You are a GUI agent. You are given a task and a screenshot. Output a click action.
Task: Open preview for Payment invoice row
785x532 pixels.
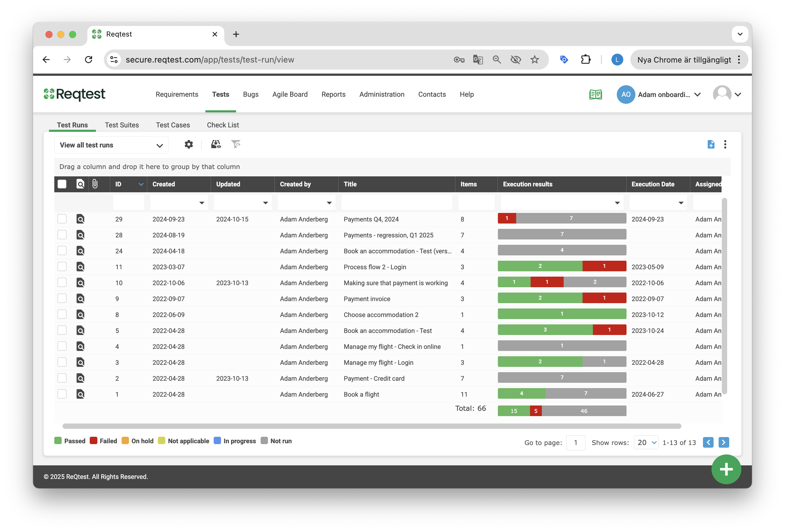pos(80,299)
